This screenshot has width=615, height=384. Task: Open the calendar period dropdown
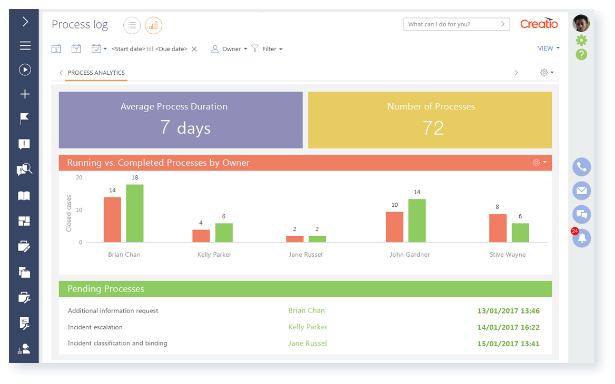click(x=99, y=49)
